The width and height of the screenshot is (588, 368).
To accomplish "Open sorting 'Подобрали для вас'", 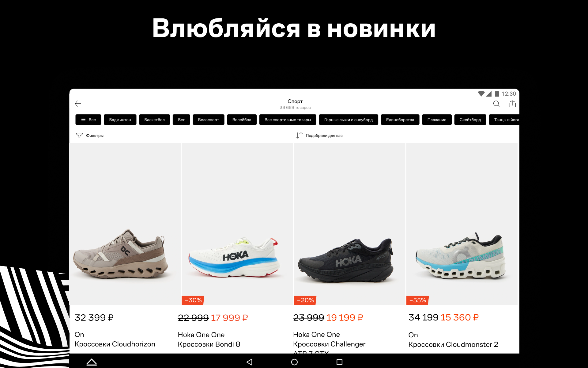I will pyautogui.click(x=324, y=136).
